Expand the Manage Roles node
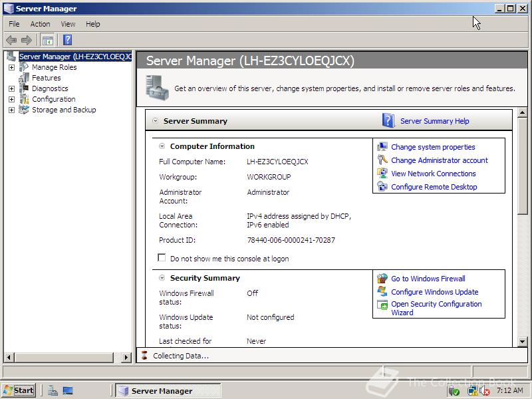The width and height of the screenshot is (532, 399). (11, 67)
